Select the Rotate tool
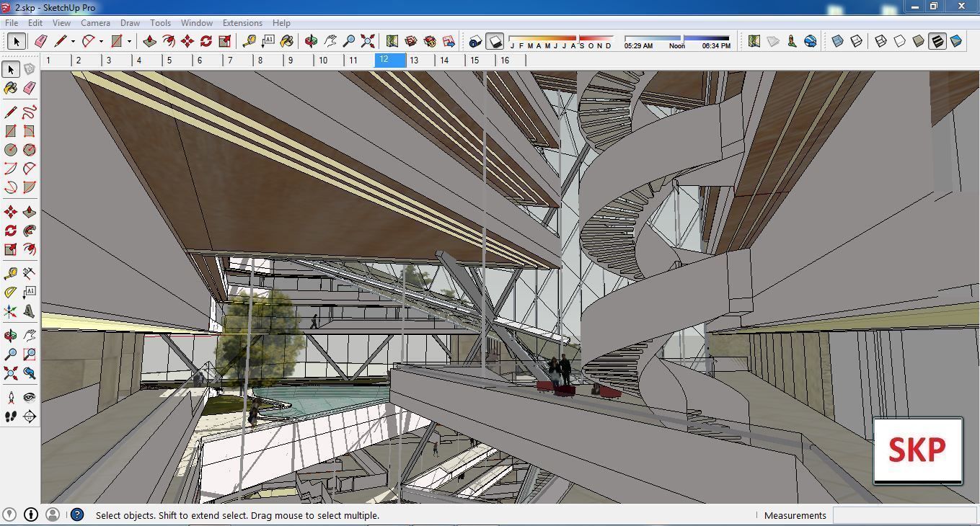Screen dimensions: 980x526 (205, 41)
